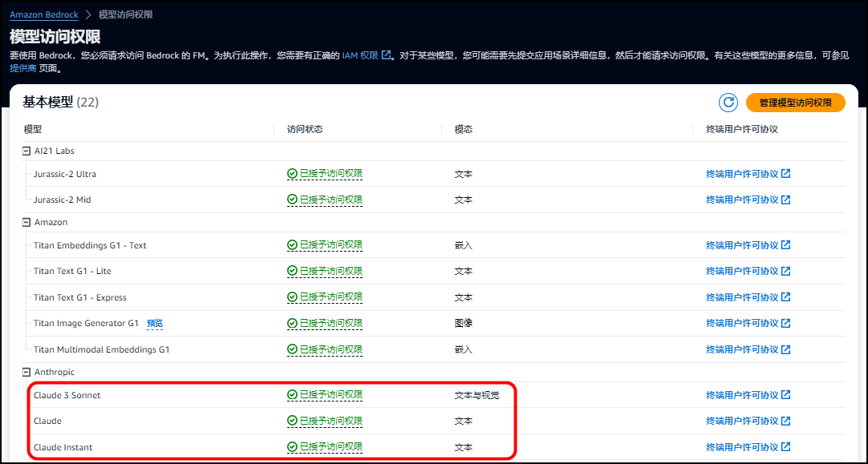The image size is (868, 464).
Task: Click access status of Jurassic-2 Mid
Action: 325,200
